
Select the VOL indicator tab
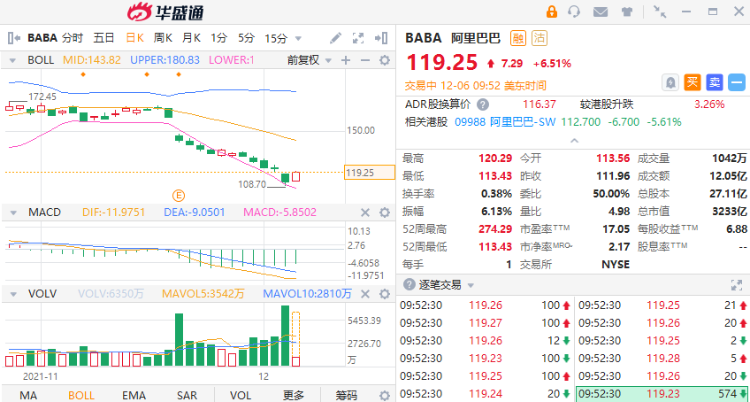tap(240, 395)
